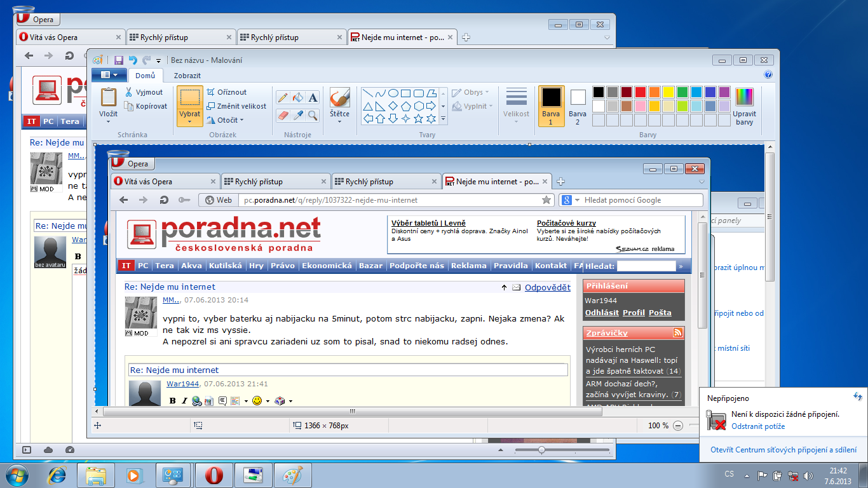Click the Opera Link cloud icon

tap(48, 450)
